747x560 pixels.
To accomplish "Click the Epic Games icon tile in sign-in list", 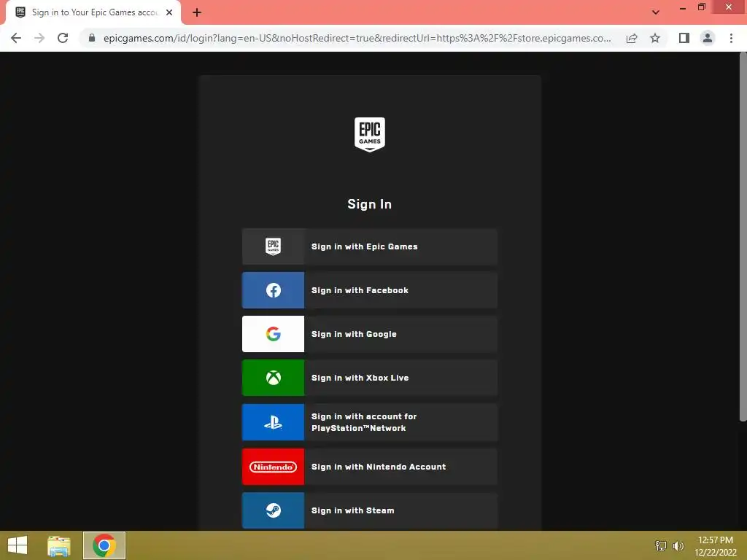I will pyautogui.click(x=273, y=246).
